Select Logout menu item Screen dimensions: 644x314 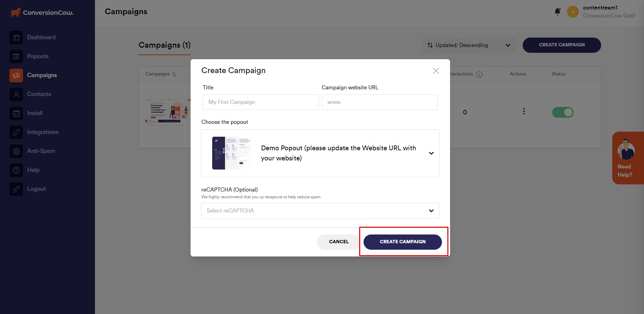tap(36, 189)
